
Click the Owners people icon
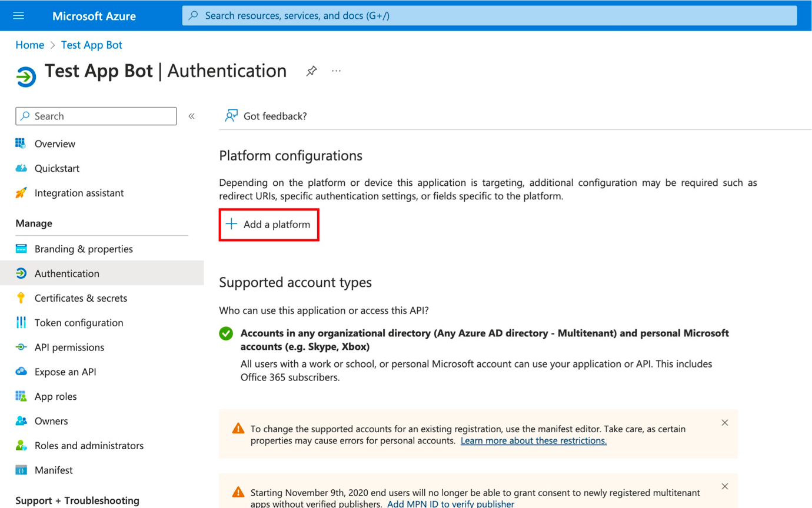tap(21, 421)
